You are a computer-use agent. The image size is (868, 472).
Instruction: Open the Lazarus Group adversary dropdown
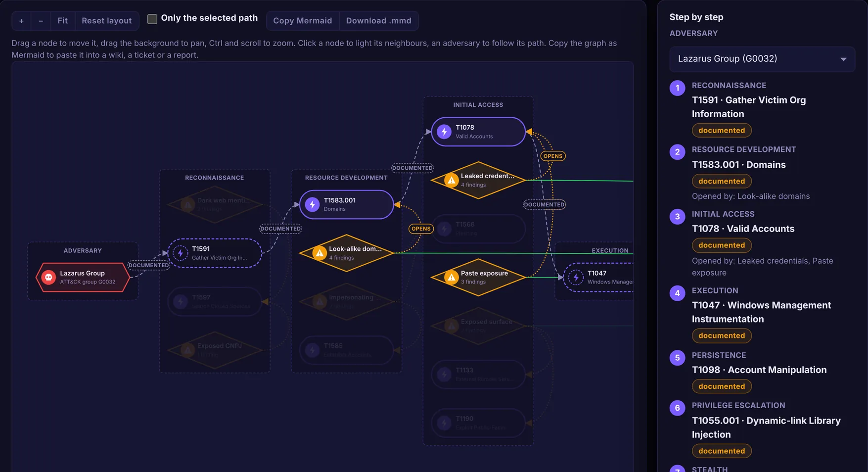click(762, 59)
